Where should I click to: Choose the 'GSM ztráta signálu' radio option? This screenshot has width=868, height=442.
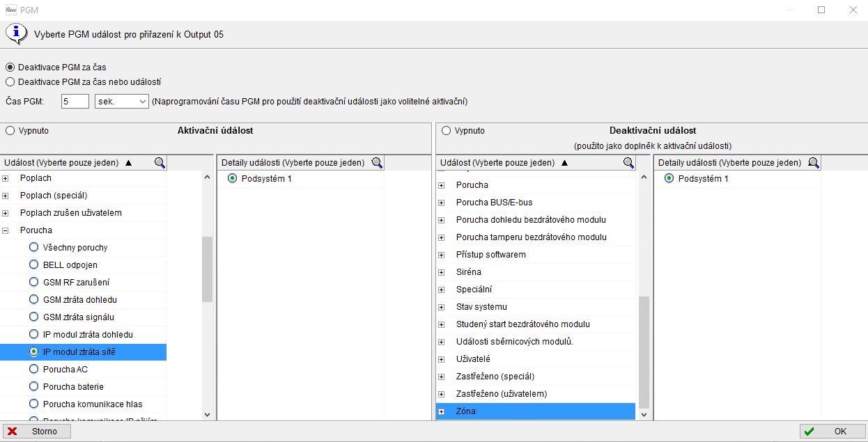(33, 317)
